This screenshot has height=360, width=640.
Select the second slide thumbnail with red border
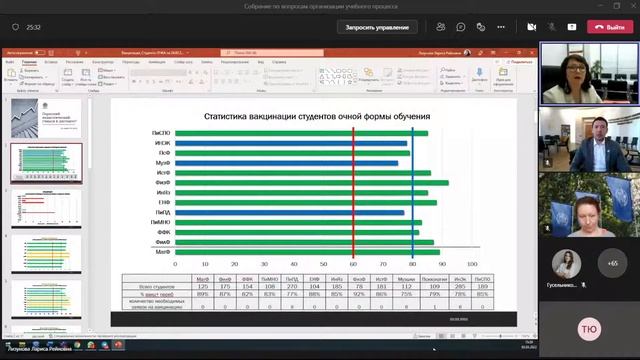coord(46,163)
